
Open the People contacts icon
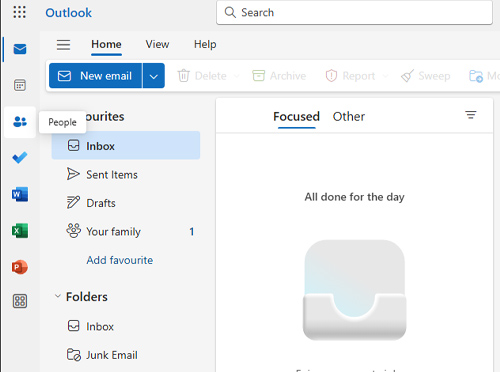(x=20, y=122)
